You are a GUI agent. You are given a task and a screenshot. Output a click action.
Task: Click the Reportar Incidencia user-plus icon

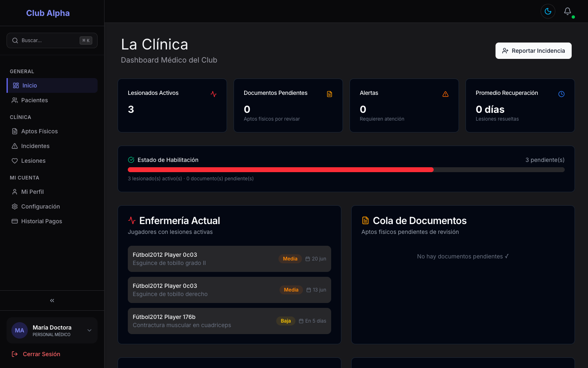click(505, 51)
